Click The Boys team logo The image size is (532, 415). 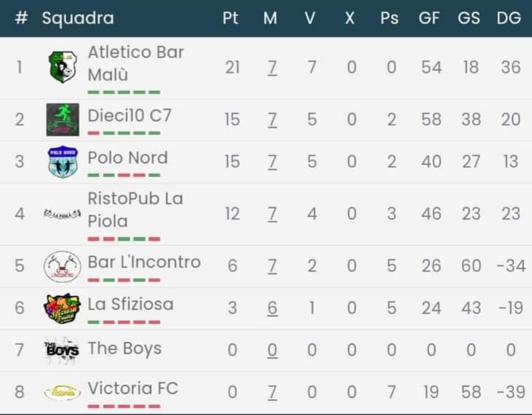63,350
